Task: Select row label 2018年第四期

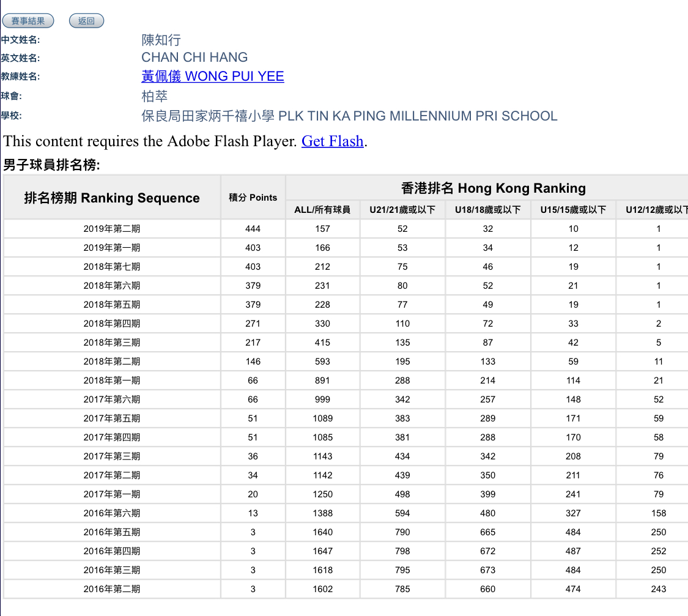Action: [x=112, y=324]
